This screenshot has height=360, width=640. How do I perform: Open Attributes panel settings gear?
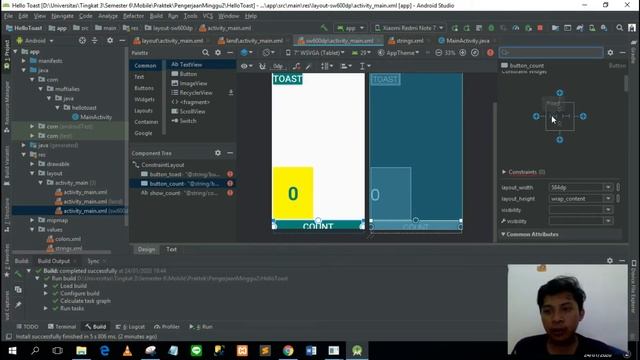pos(610,53)
